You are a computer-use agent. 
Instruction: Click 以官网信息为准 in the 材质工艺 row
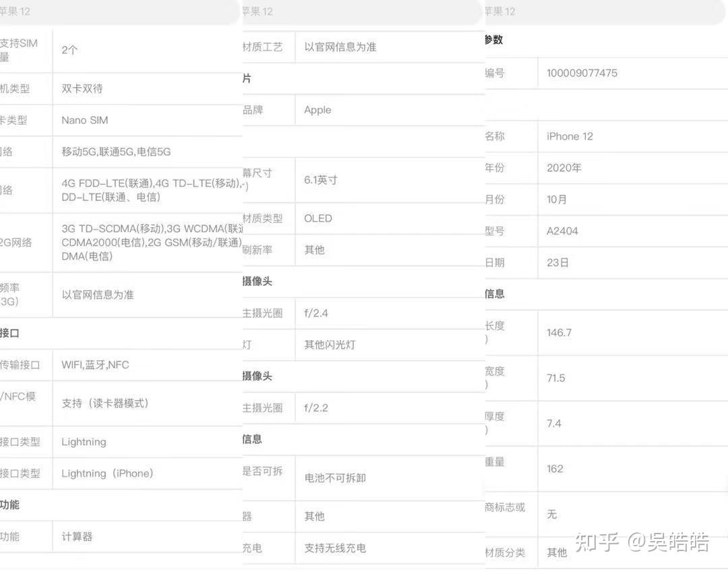point(340,47)
